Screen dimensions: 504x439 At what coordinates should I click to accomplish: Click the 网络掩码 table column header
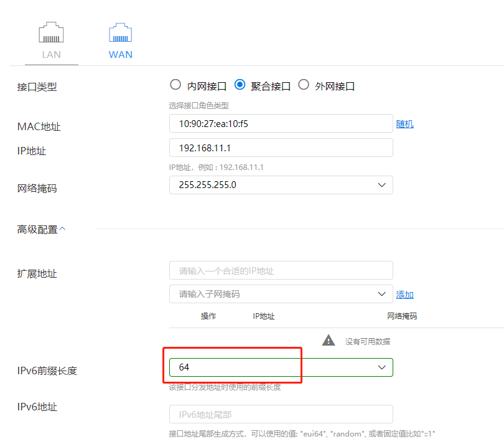point(402,316)
